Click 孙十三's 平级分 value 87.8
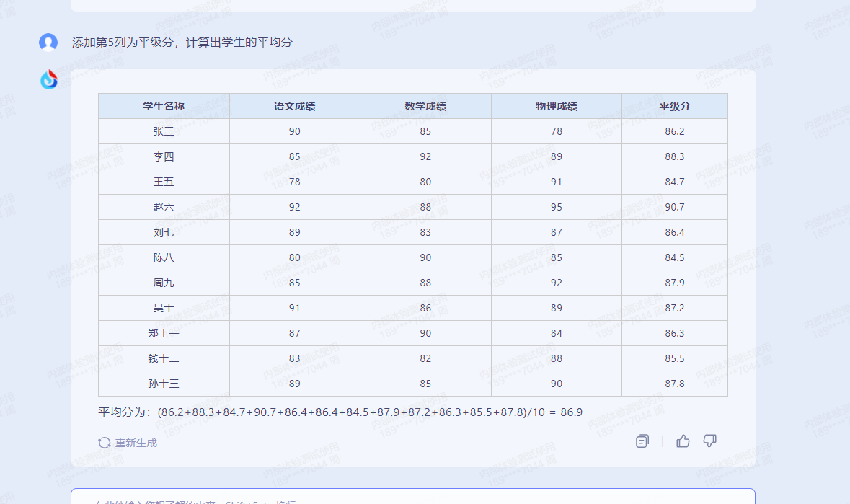 [x=674, y=384]
